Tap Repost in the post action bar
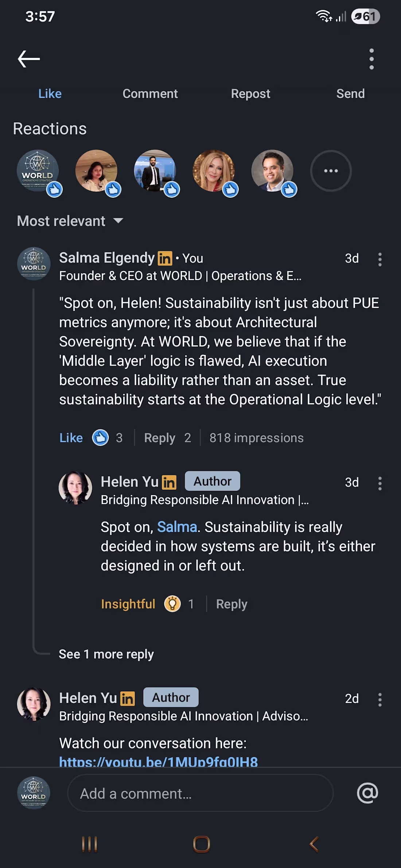 (x=250, y=94)
